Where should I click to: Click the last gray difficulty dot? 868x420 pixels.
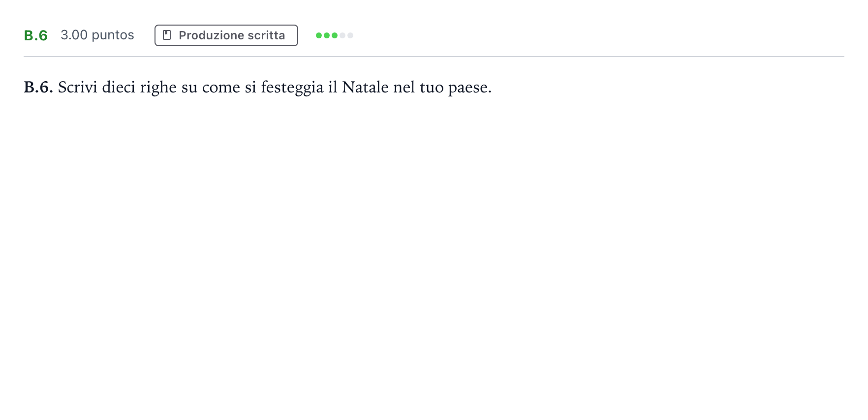350,35
